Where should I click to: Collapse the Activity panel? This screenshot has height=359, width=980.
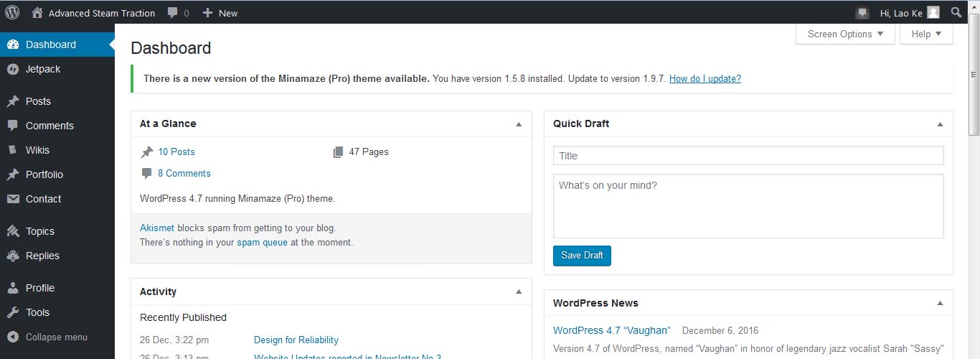click(x=519, y=292)
